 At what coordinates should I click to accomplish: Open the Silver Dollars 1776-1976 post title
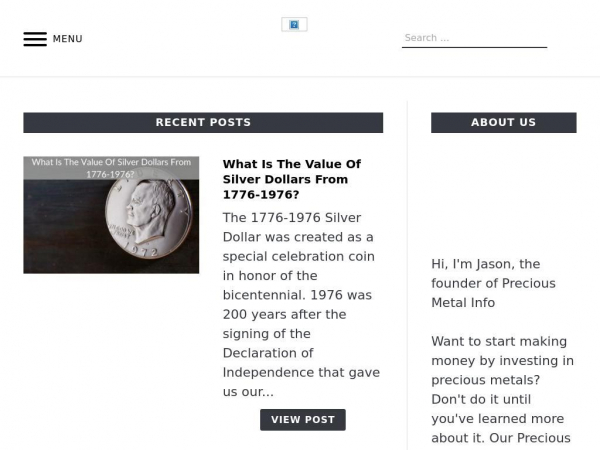[292, 179]
